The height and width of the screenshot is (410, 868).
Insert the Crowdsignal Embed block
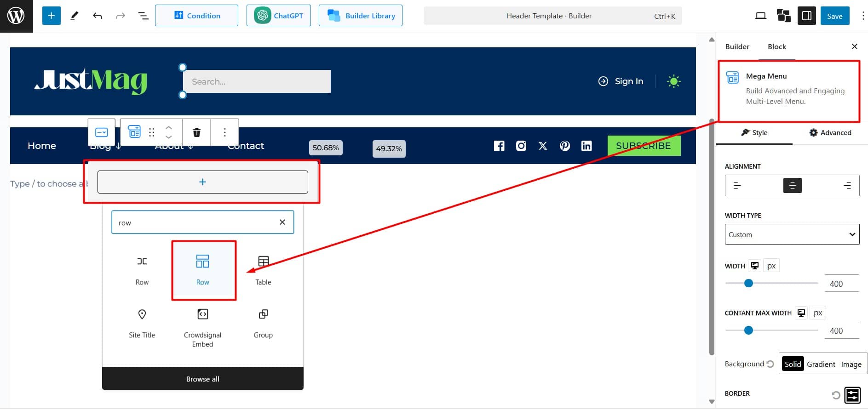click(x=203, y=327)
